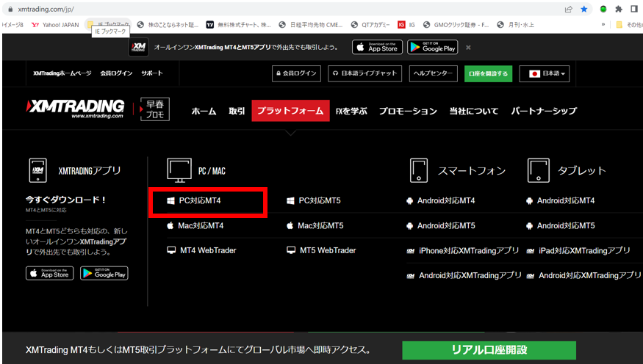
Task: Click the share icon in address bar
Action: [x=568, y=9]
